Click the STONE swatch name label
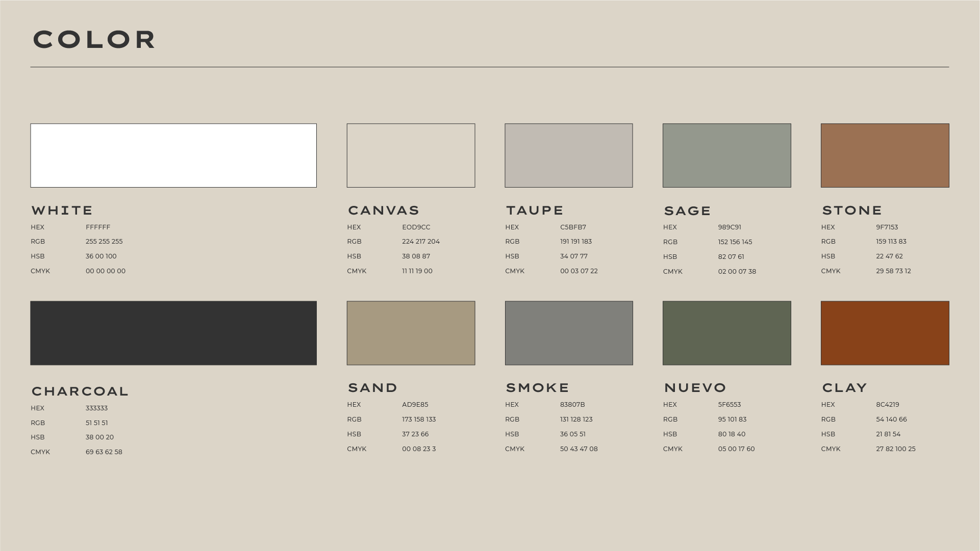This screenshot has width=980, height=551. pyautogui.click(x=852, y=210)
